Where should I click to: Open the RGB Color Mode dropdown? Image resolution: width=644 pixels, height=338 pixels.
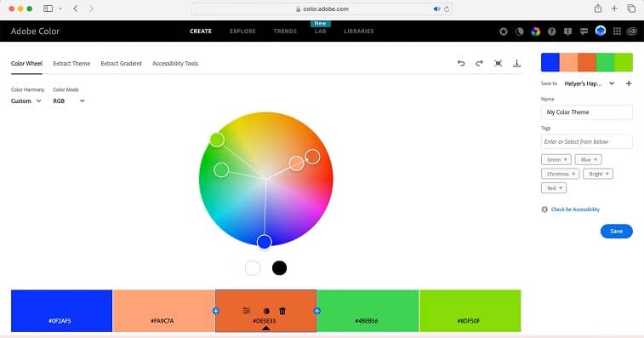(x=69, y=100)
